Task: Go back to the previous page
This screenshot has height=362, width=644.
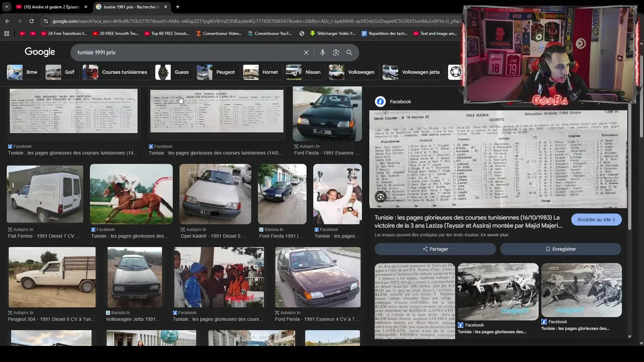Action: (x=7, y=21)
